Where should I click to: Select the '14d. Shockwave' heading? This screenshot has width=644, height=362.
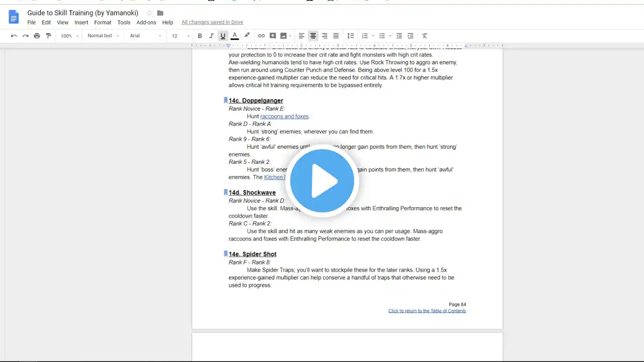click(x=252, y=193)
